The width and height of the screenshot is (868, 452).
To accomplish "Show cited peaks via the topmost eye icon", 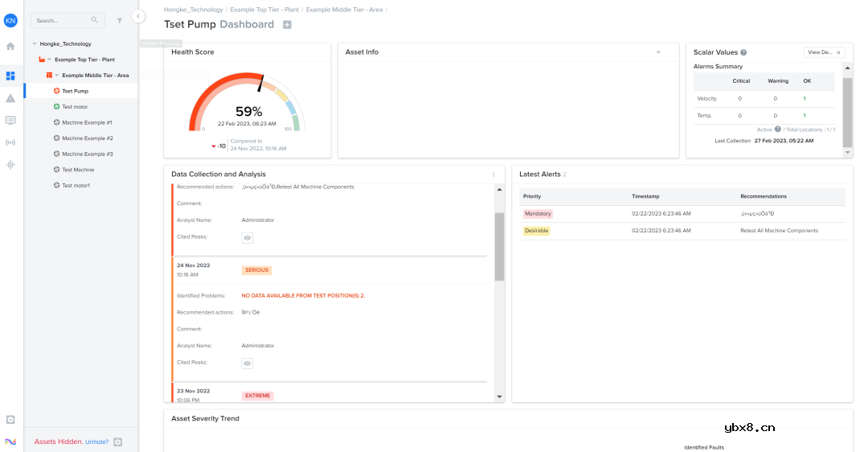I will [x=248, y=238].
